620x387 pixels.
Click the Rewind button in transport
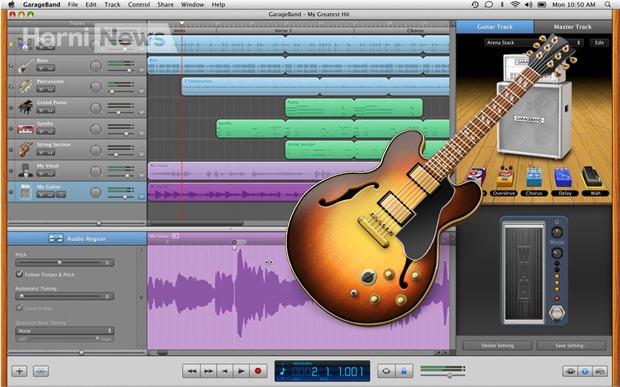click(x=191, y=371)
